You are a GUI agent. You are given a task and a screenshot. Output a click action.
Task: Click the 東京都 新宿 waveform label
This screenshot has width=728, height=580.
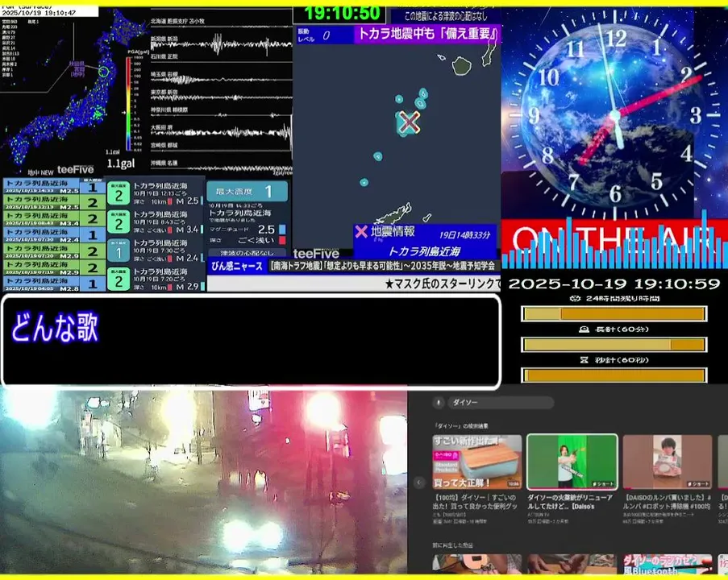(x=164, y=93)
